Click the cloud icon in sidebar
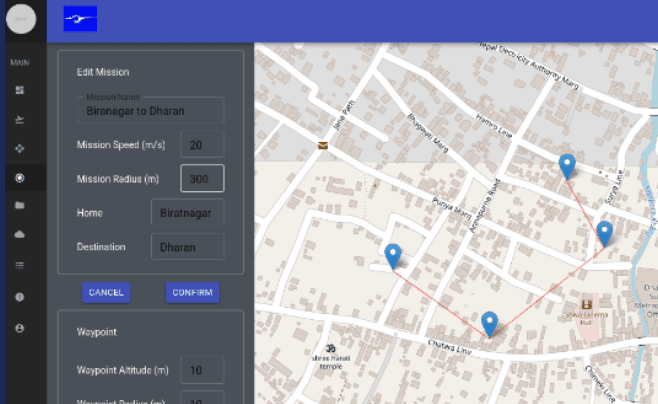This screenshot has height=404, width=658. 20,235
